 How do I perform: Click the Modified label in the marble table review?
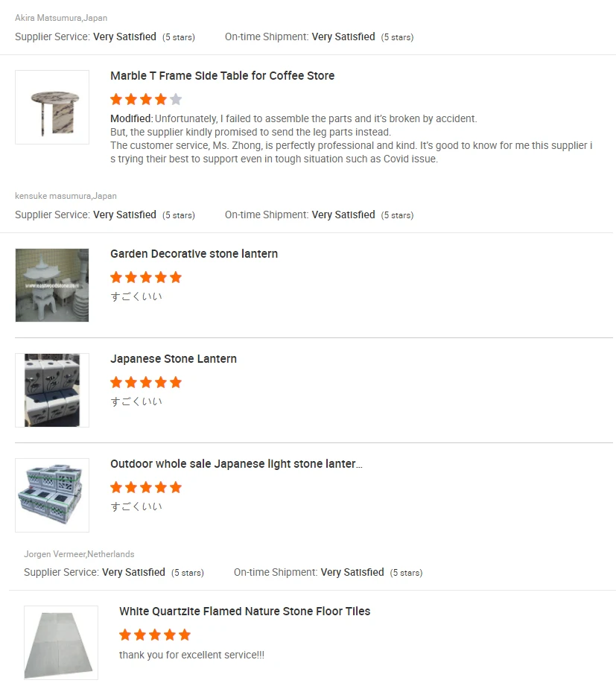coord(131,118)
